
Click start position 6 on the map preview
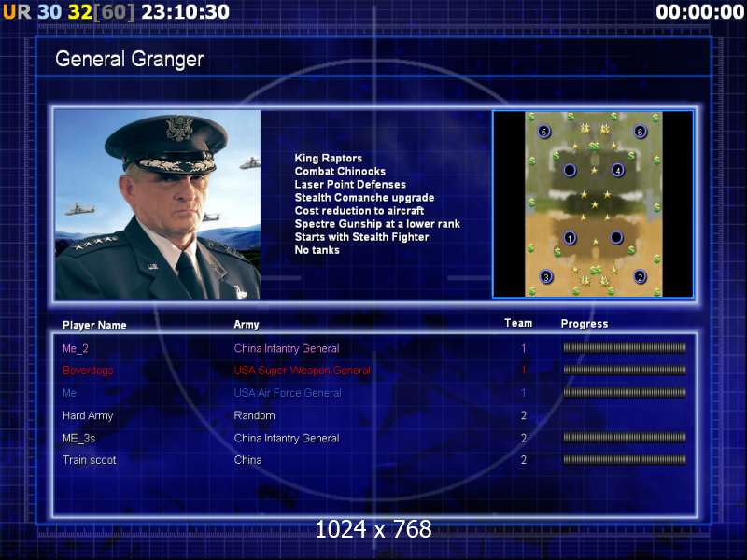640,132
